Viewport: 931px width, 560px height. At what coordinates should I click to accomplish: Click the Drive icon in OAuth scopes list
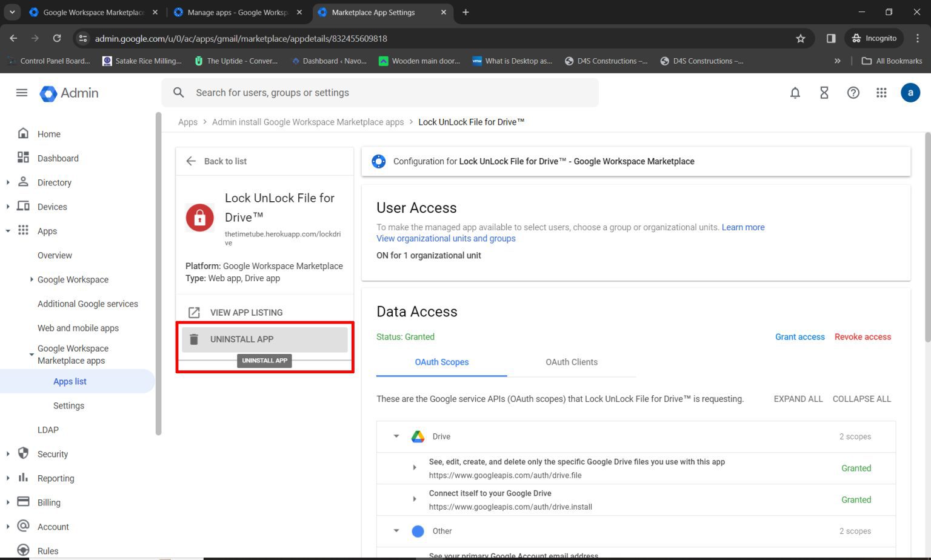(x=418, y=436)
